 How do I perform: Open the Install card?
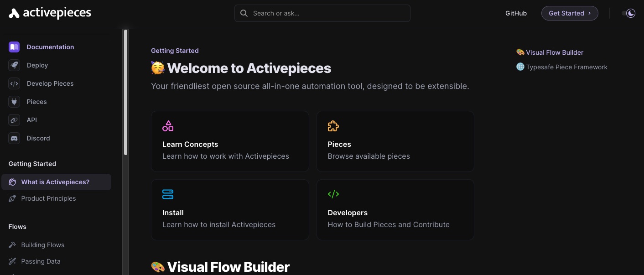point(230,210)
